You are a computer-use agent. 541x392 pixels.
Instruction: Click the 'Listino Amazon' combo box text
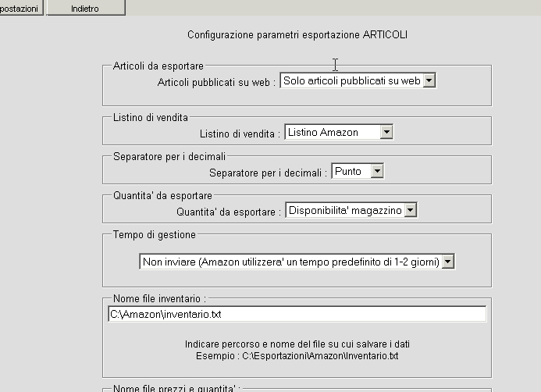click(331, 133)
